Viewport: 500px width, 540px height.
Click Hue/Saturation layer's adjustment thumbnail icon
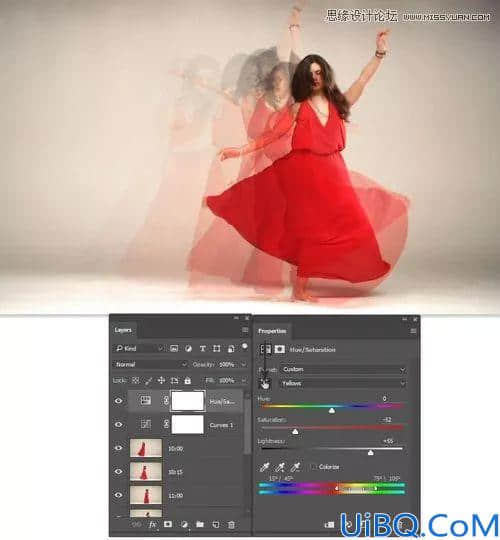click(146, 401)
